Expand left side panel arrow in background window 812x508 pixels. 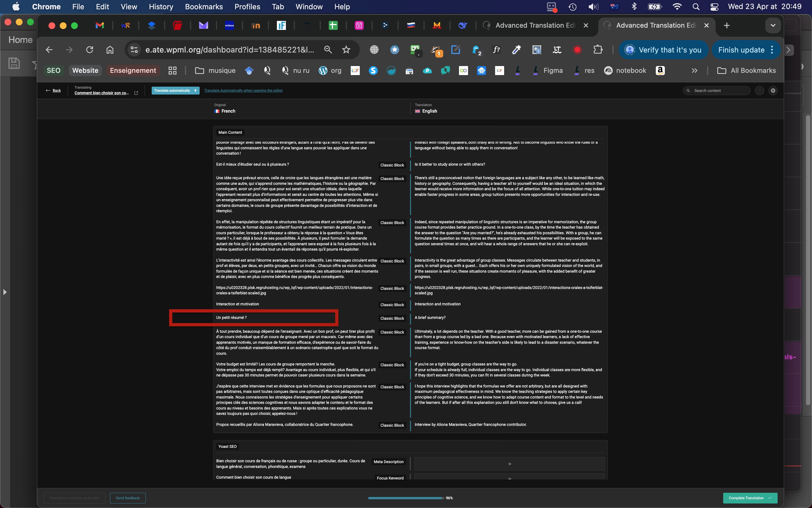click(x=5, y=292)
